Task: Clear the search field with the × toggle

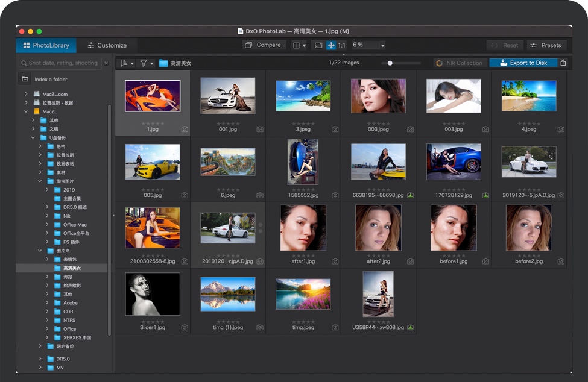Action: point(106,63)
